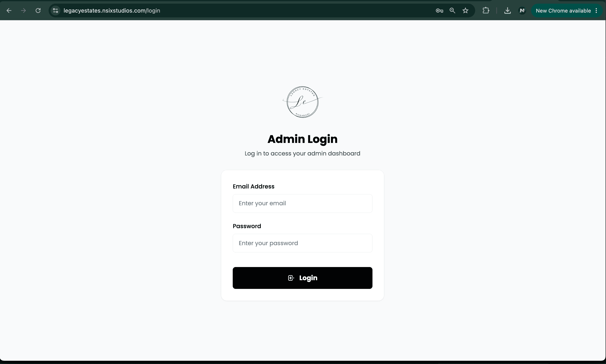Screen dimensions: 606x364
Task: Click the Email Address label
Action: point(253,186)
